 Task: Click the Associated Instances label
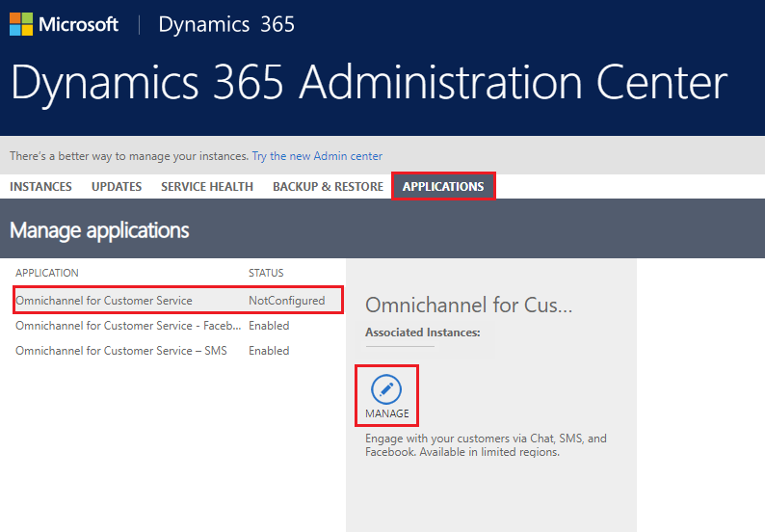tap(423, 332)
